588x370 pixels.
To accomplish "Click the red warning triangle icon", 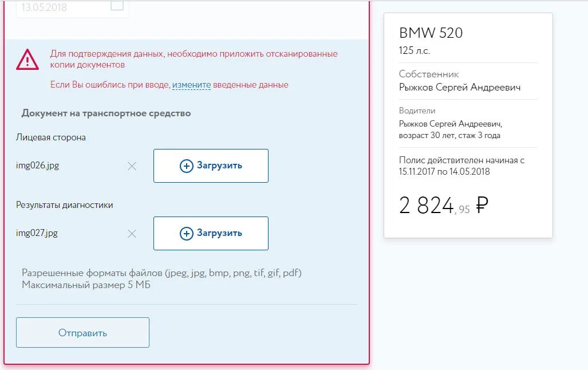I will point(27,60).
